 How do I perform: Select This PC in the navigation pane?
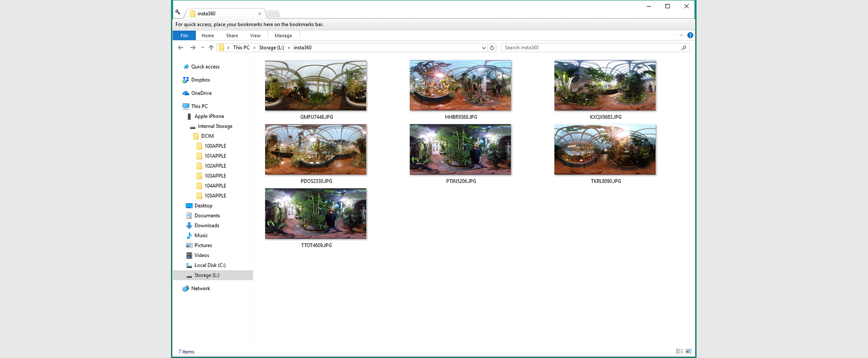[x=195, y=106]
